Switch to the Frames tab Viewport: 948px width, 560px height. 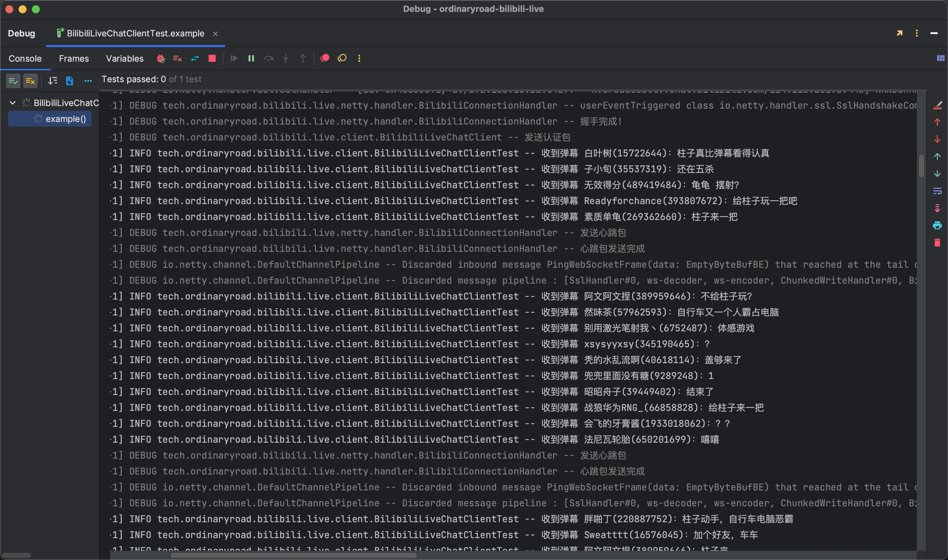tap(74, 59)
